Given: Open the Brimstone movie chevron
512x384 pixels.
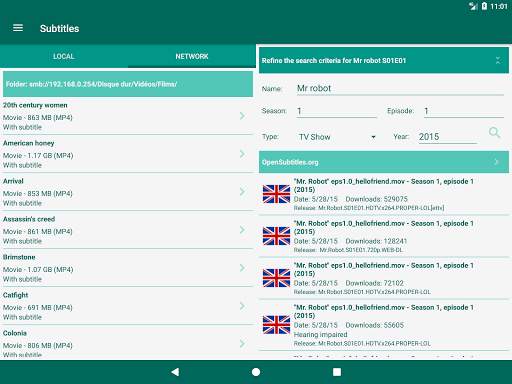Looking at the screenshot, I should (242, 268).
